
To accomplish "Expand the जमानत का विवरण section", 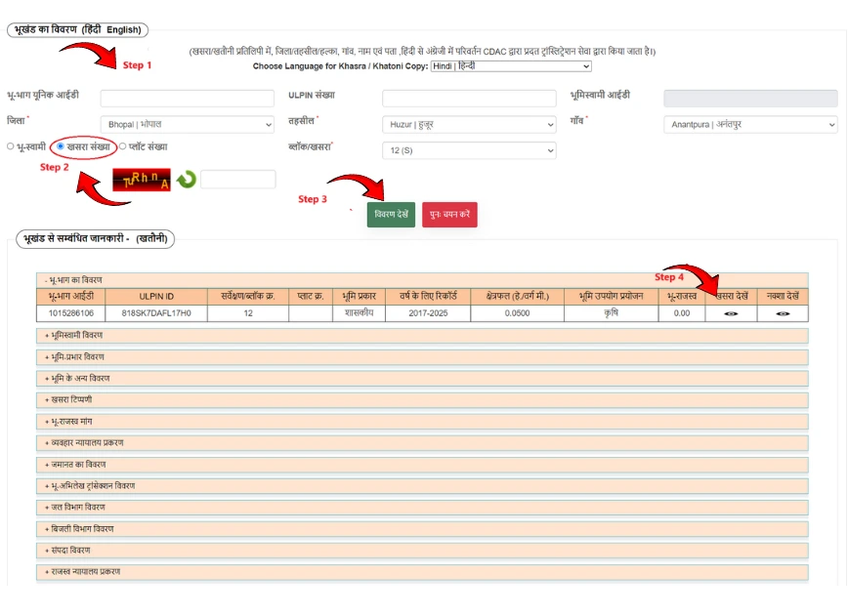I will click(422, 465).
